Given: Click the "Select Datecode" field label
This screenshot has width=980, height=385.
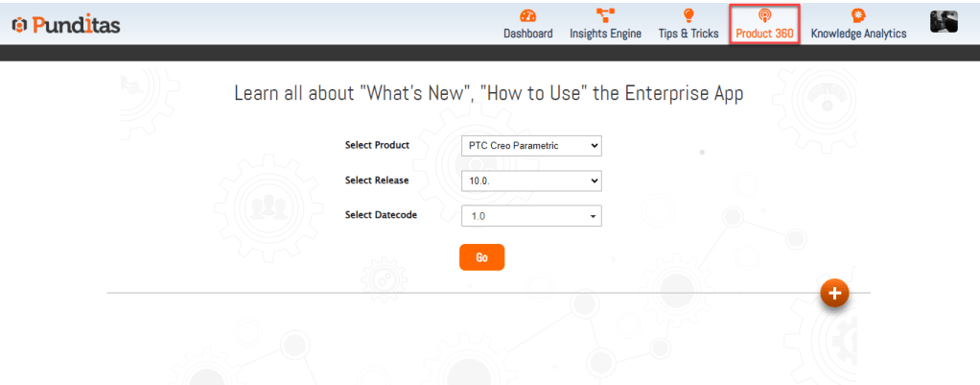Looking at the screenshot, I should 381,215.
